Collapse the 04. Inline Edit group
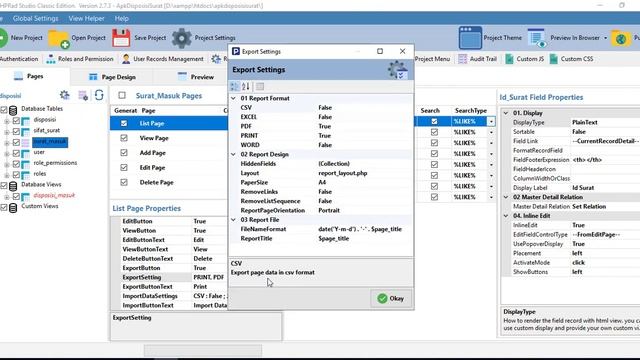The height and width of the screenshot is (360, 640). 506,216
